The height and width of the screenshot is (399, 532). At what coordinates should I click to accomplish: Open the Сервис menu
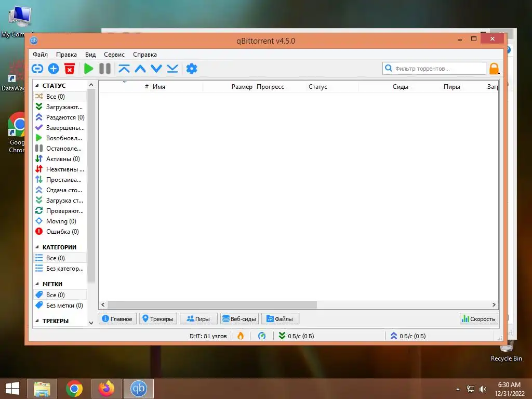coord(114,54)
